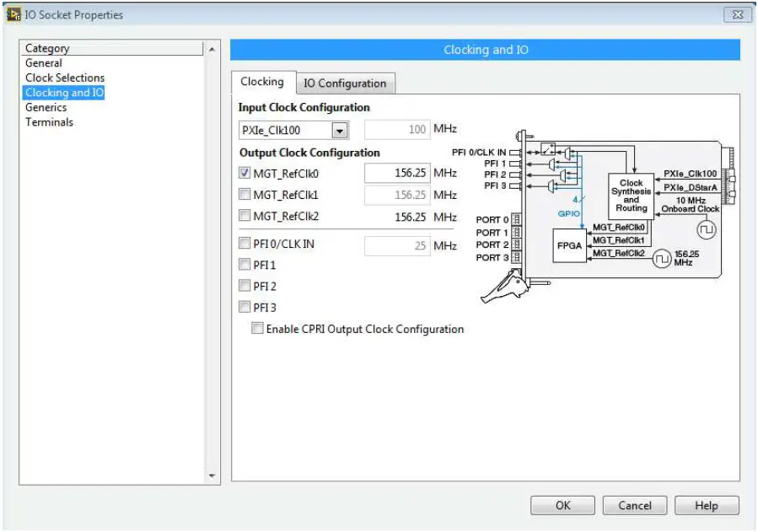Click the FPGA block in the clock diagram
This screenshot has height=532, width=758.
click(571, 245)
